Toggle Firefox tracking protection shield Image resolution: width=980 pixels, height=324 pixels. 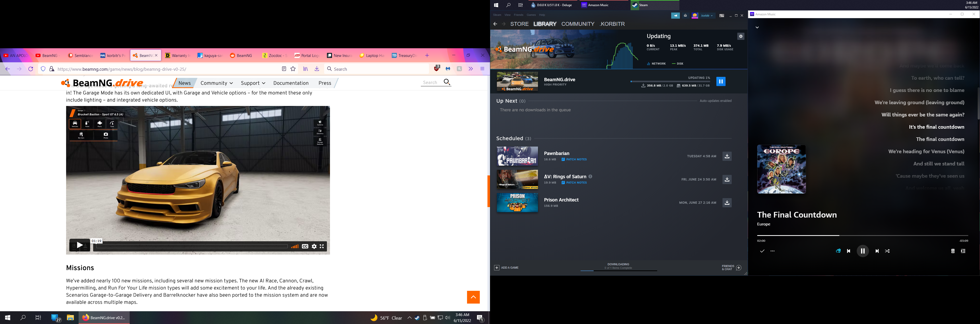(x=43, y=69)
